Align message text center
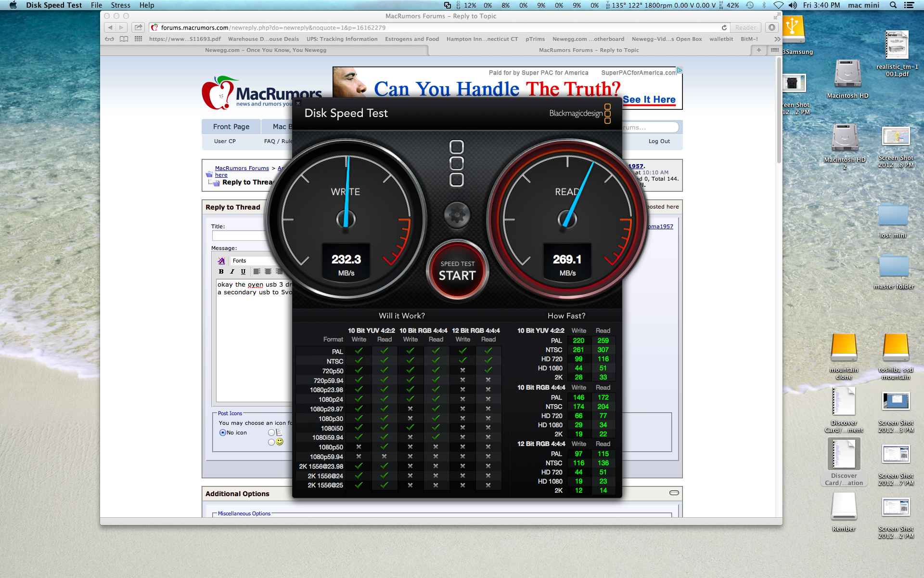The height and width of the screenshot is (578, 924). (268, 272)
